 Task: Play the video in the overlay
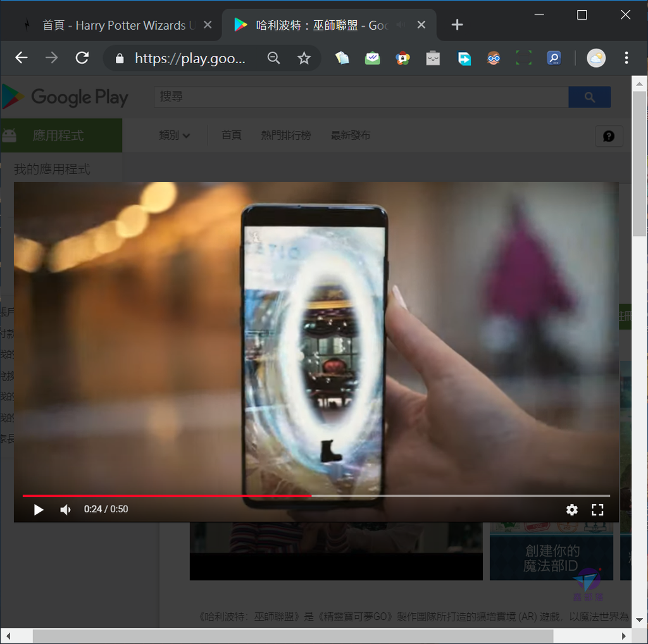pyautogui.click(x=39, y=510)
